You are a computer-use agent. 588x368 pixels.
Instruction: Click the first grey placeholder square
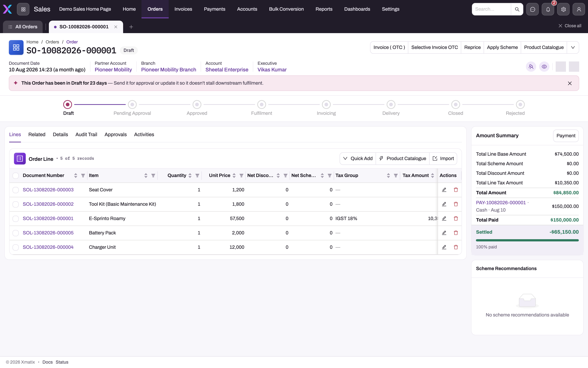[561, 67]
